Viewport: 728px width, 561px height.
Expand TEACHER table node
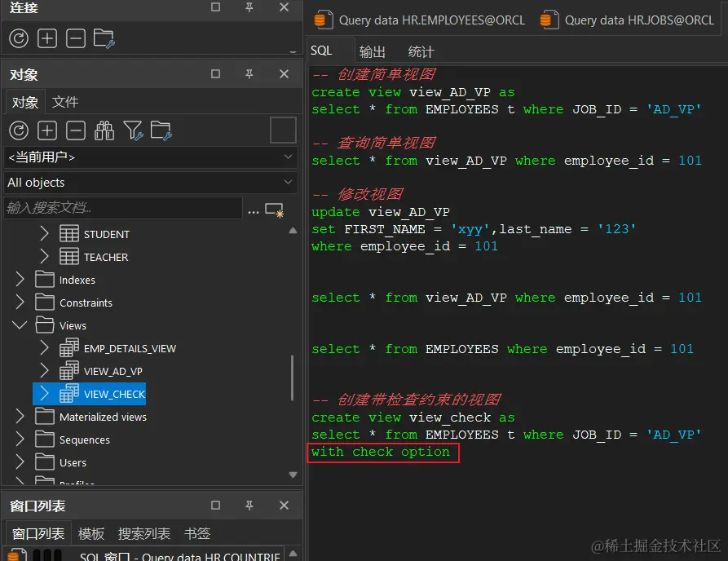44,256
